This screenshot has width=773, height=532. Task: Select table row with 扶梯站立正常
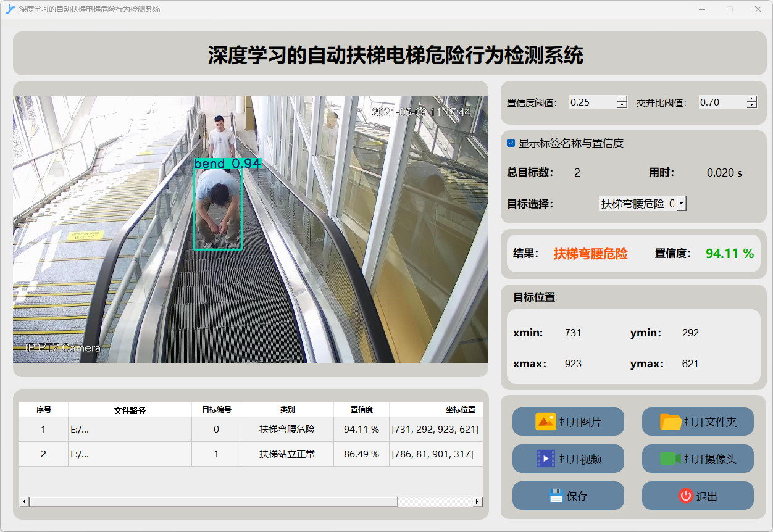287,454
